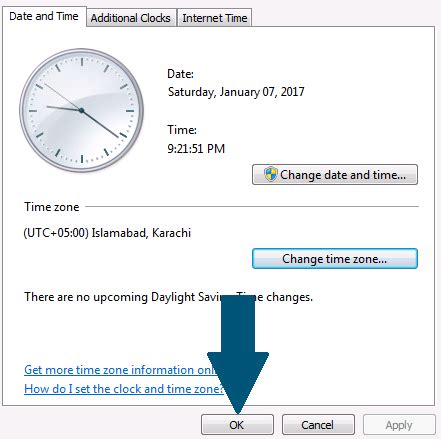Click the (UTC+05:00) Islamabad, Karachi text
This screenshot has height=439, width=441.
coord(107,233)
